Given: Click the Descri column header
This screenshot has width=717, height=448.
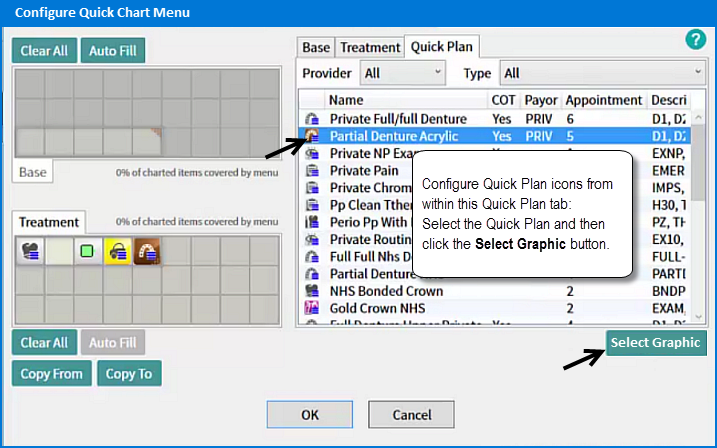Looking at the screenshot, I should [669, 100].
